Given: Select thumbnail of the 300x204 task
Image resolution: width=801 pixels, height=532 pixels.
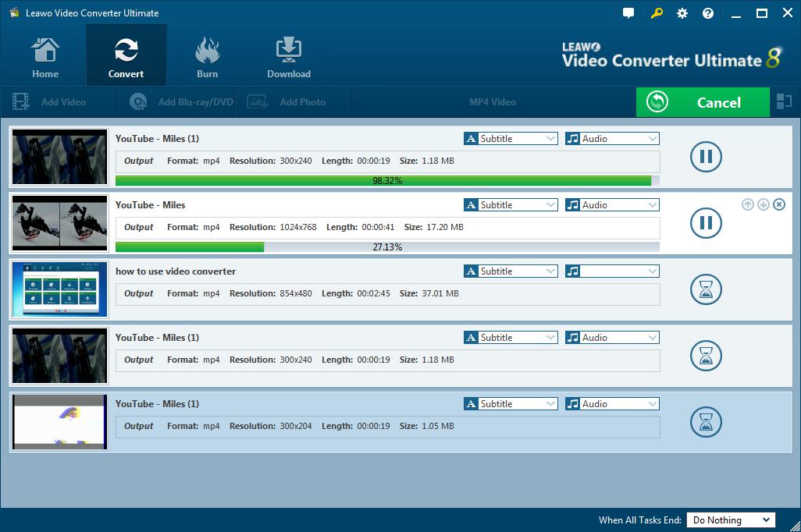Looking at the screenshot, I should (x=60, y=422).
